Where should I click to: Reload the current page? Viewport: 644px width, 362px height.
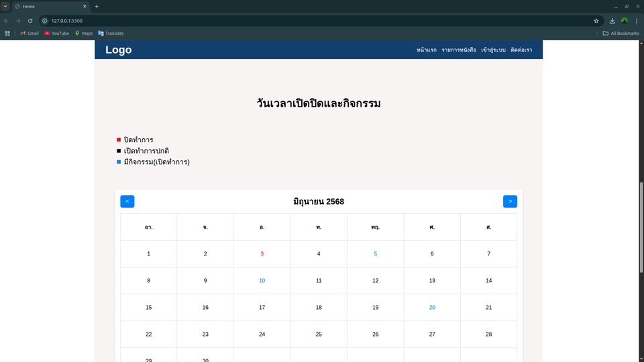[30, 21]
